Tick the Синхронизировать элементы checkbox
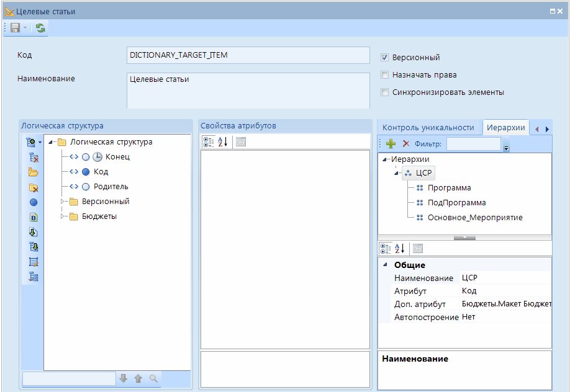This screenshot has height=392, width=570. 385,92
